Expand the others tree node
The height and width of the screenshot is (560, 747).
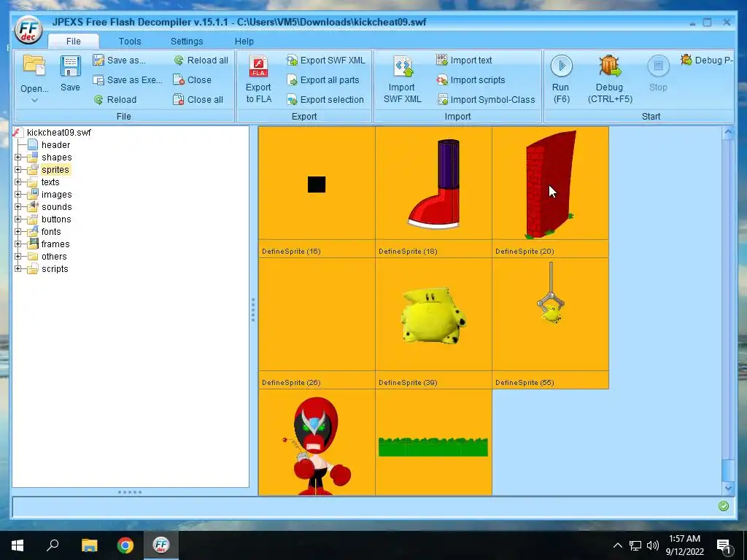(x=18, y=256)
